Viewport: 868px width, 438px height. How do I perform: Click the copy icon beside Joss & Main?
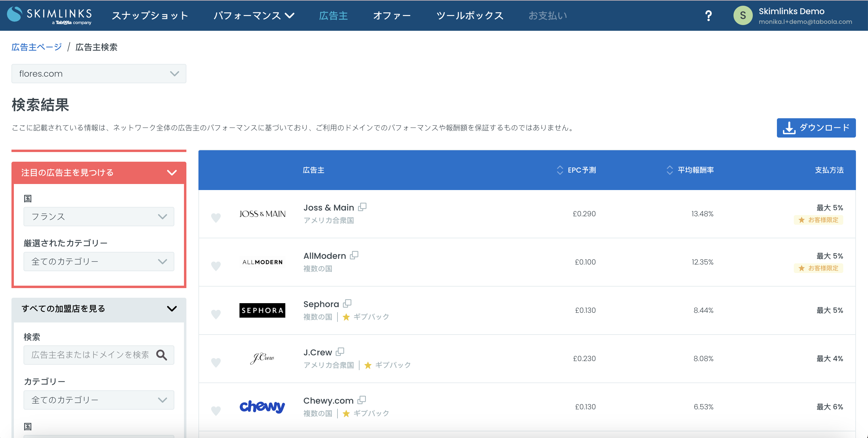click(x=362, y=207)
